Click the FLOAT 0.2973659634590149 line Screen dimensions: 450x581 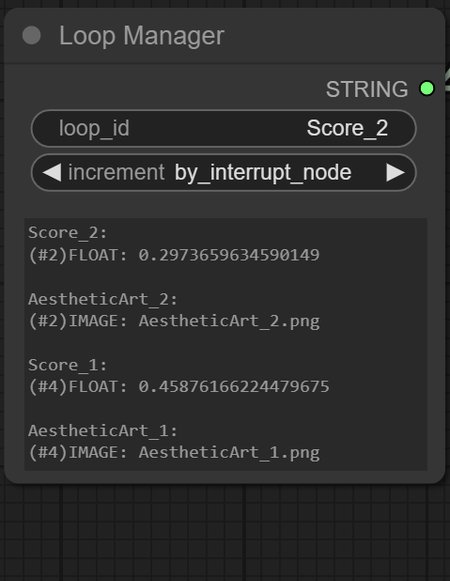(174, 255)
